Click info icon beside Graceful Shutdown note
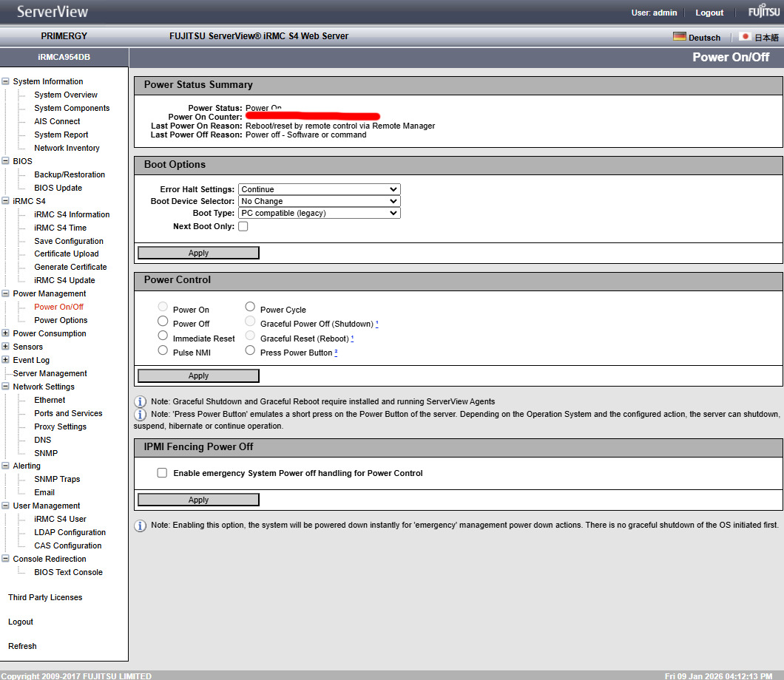784x680 pixels. pyautogui.click(x=141, y=401)
